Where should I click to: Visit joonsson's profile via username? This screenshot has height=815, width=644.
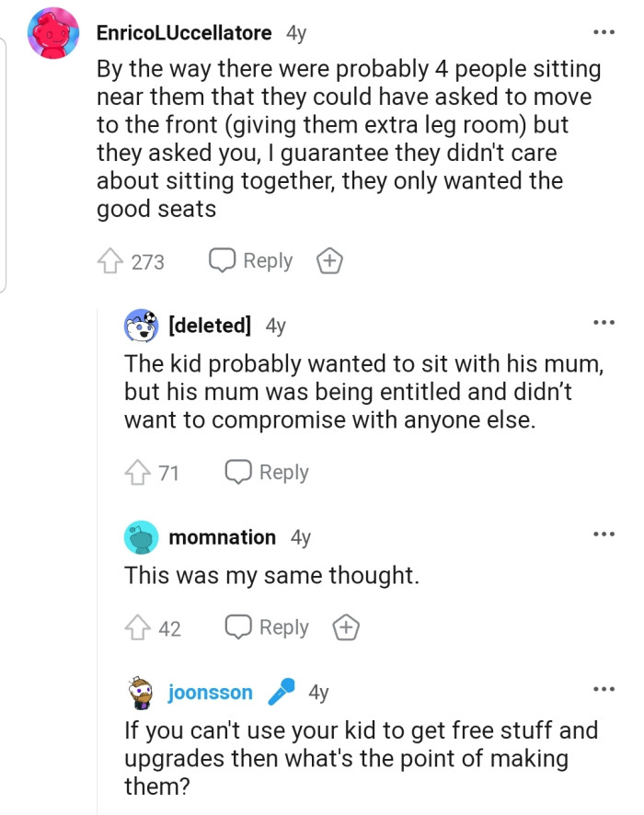pos(210,693)
